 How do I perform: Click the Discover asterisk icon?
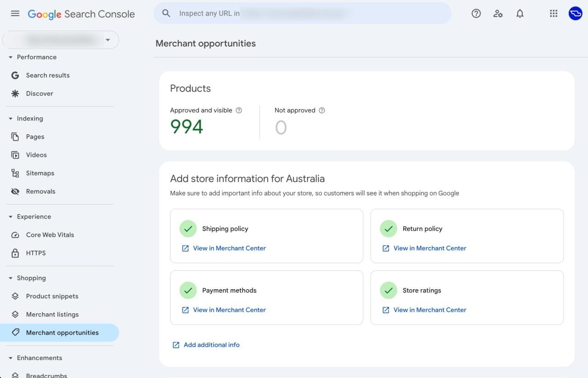coord(15,94)
